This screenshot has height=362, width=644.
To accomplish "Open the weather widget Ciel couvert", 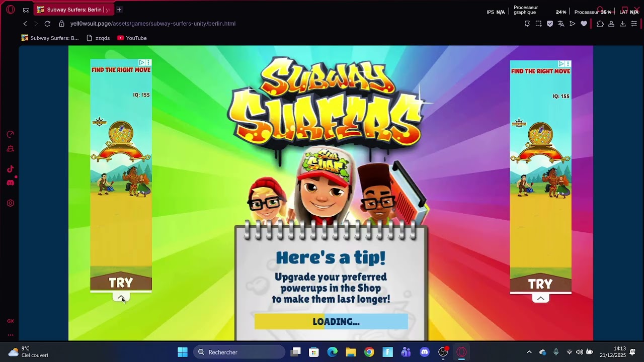I will (x=29, y=352).
